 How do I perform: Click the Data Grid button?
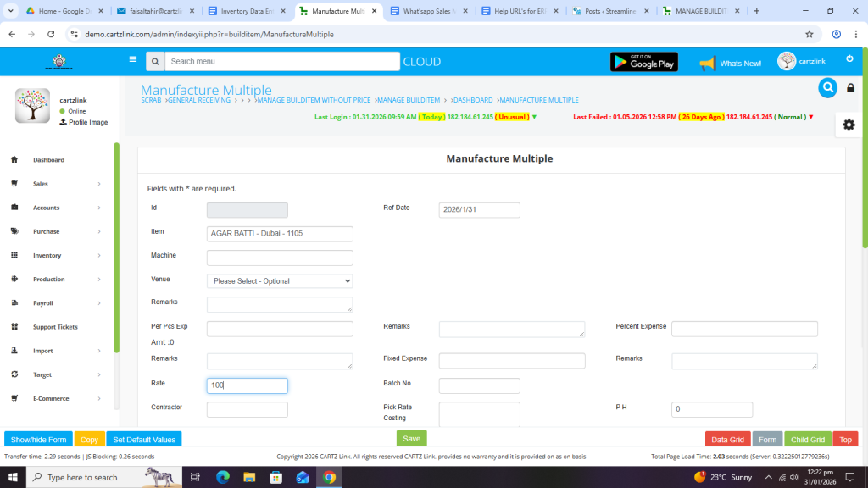click(x=727, y=440)
